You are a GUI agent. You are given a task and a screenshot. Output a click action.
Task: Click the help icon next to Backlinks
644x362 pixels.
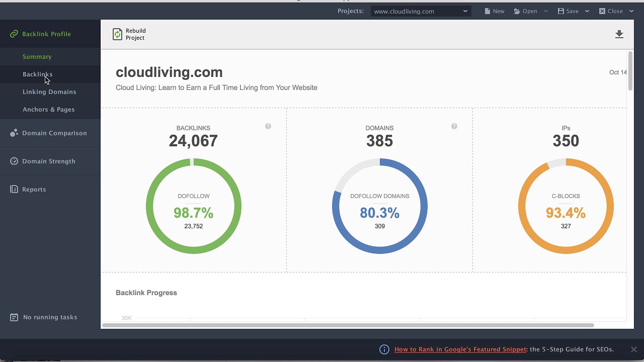[x=268, y=126]
